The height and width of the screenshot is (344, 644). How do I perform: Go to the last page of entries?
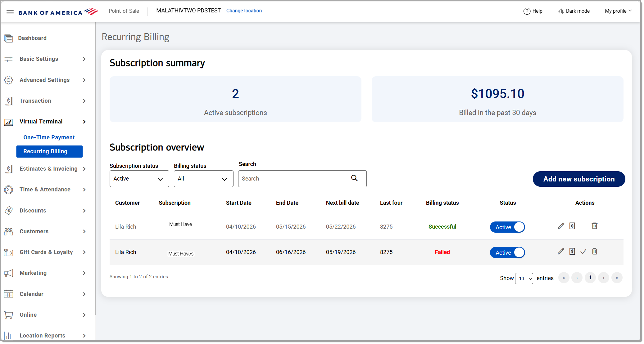tap(617, 278)
